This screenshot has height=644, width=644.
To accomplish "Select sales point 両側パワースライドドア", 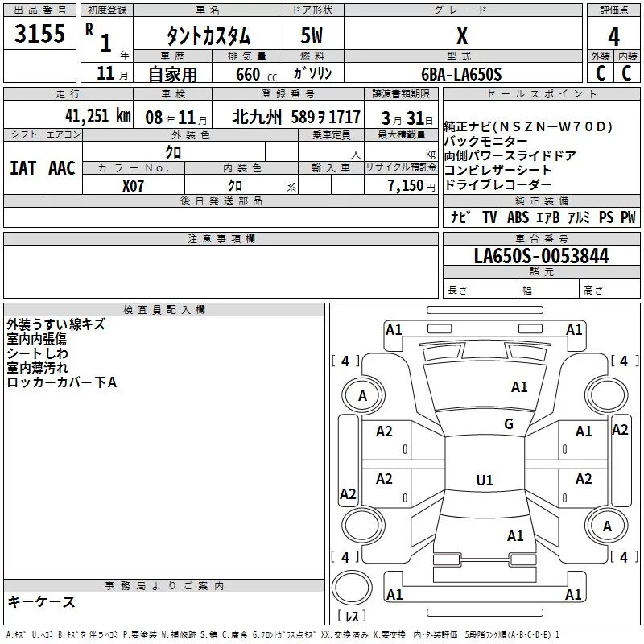I will click(510, 155).
